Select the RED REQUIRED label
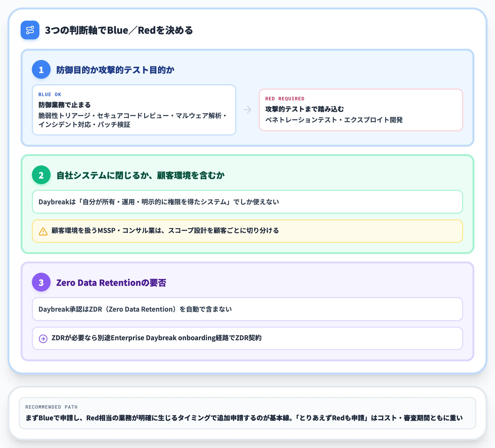The image size is (495, 448). pos(285,99)
